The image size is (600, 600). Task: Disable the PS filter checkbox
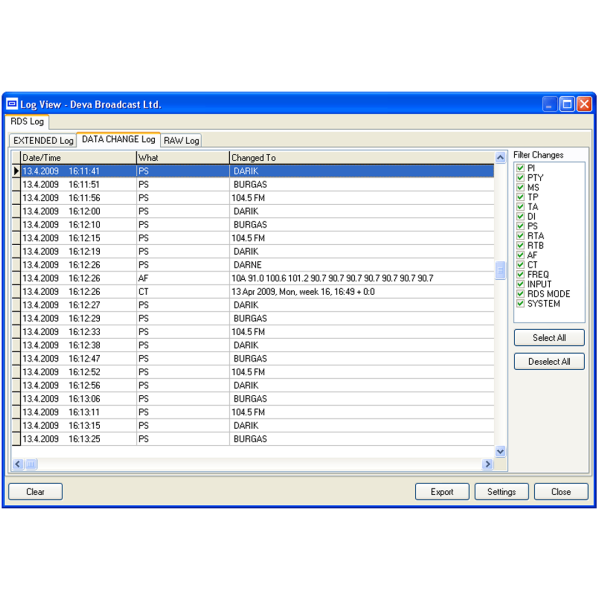pyautogui.click(x=520, y=226)
